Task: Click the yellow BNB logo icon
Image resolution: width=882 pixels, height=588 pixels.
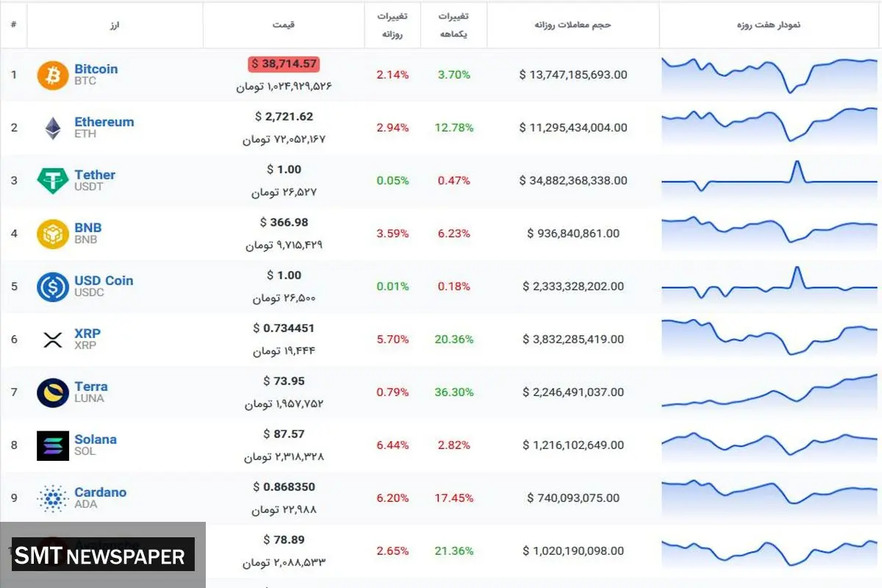Action: pyautogui.click(x=53, y=234)
